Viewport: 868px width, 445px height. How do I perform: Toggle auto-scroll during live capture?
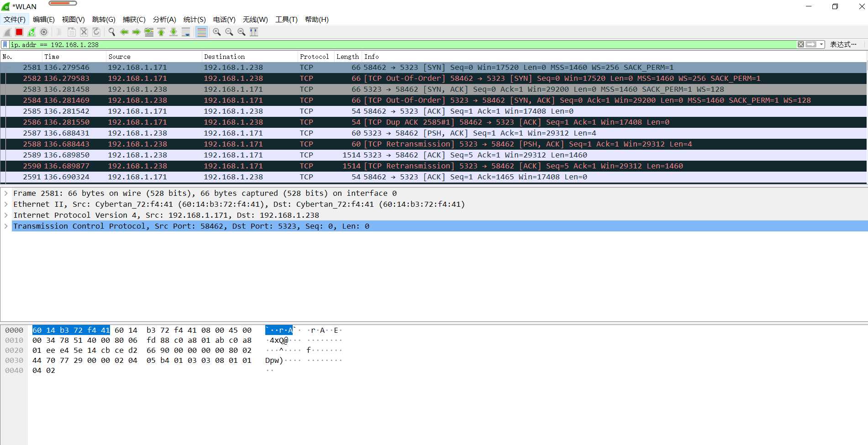pyautogui.click(x=186, y=32)
